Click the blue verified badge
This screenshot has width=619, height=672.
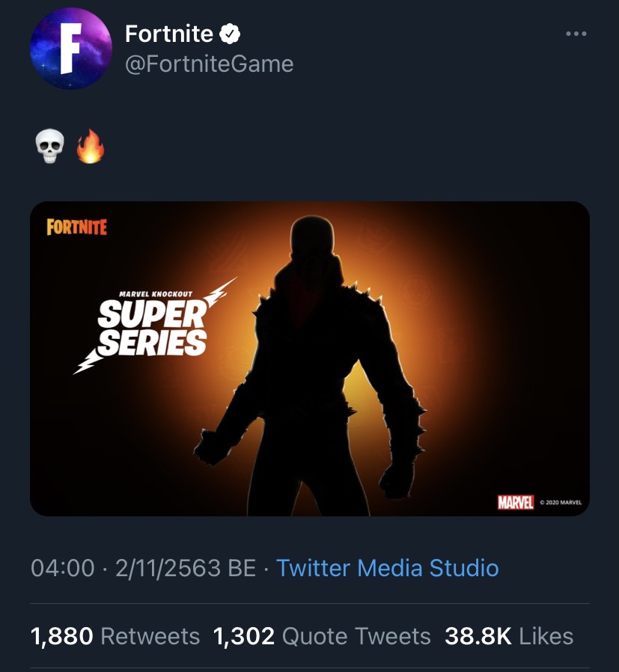[230, 34]
